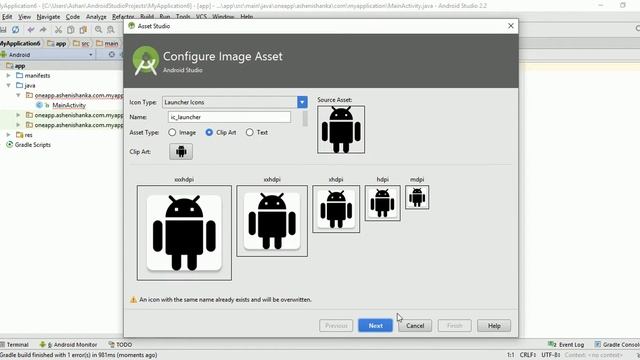Open the Gradle Console panel
Image resolution: width=640 pixels, height=360 pixels.
pos(617,344)
